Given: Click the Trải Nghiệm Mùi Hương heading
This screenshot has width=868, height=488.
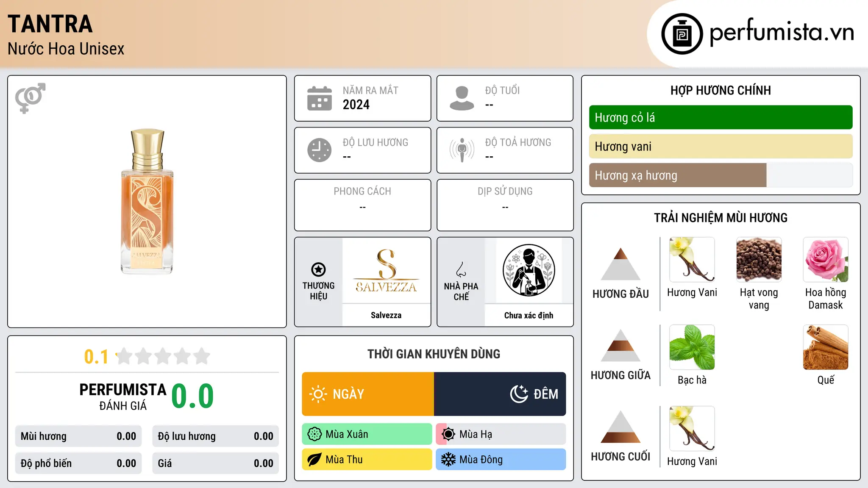Looking at the screenshot, I should [x=721, y=218].
